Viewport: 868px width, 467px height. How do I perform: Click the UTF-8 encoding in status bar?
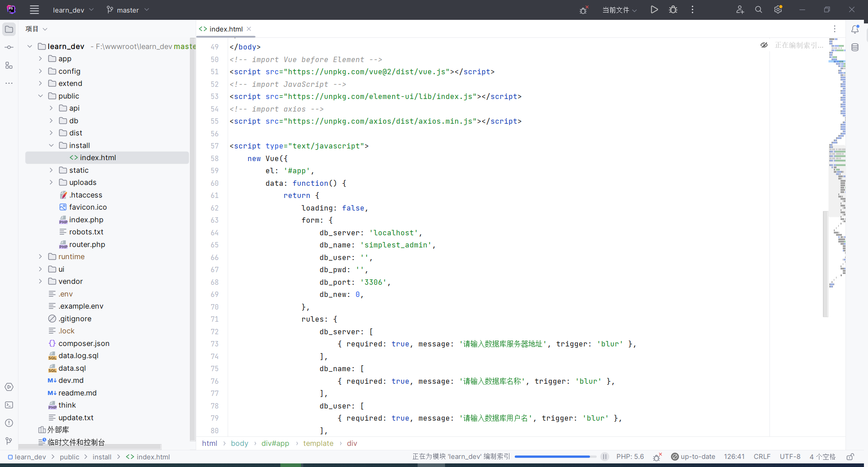[x=790, y=457]
